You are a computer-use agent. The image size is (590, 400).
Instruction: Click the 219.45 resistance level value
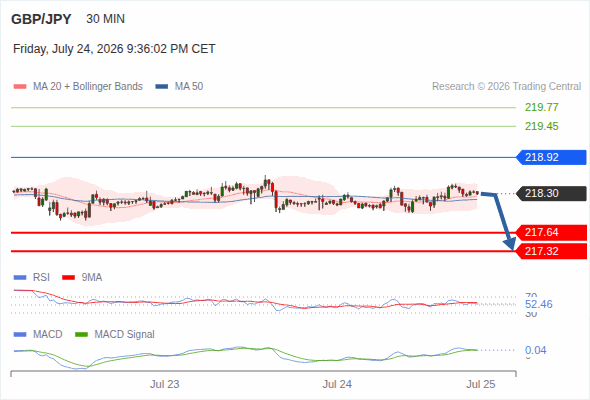[x=541, y=126]
